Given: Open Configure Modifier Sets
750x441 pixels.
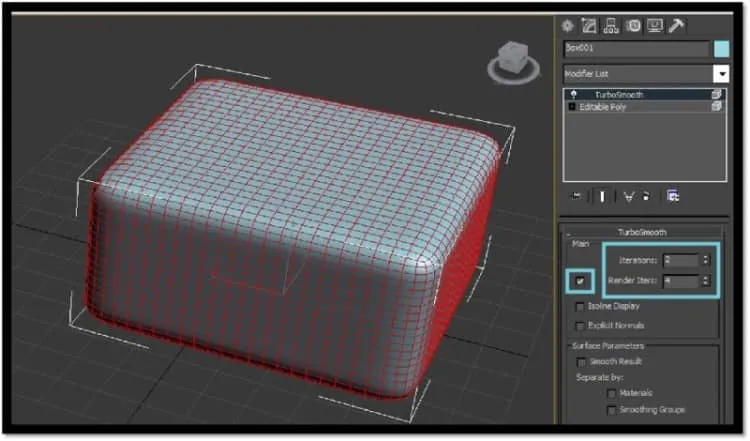Looking at the screenshot, I should 673,196.
